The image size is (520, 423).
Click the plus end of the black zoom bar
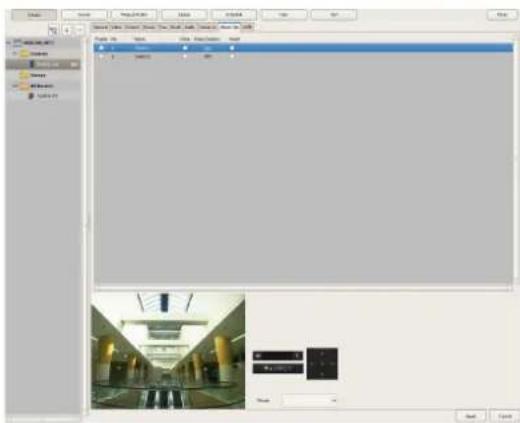(x=297, y=356)
